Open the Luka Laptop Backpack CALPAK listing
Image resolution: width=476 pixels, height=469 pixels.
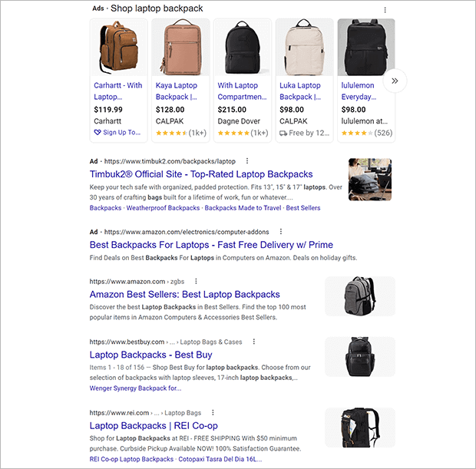[x=300, y=91]
